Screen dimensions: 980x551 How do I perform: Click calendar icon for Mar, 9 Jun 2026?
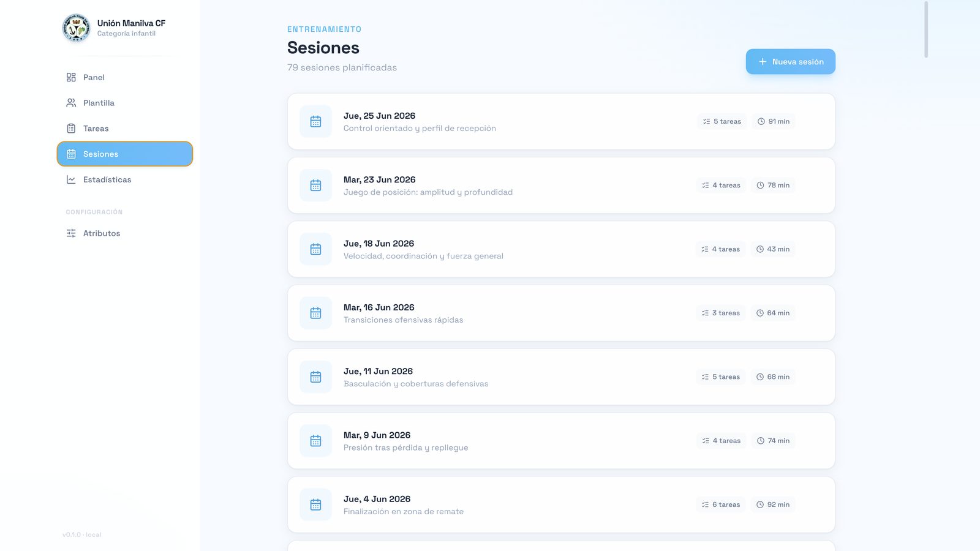315,441
